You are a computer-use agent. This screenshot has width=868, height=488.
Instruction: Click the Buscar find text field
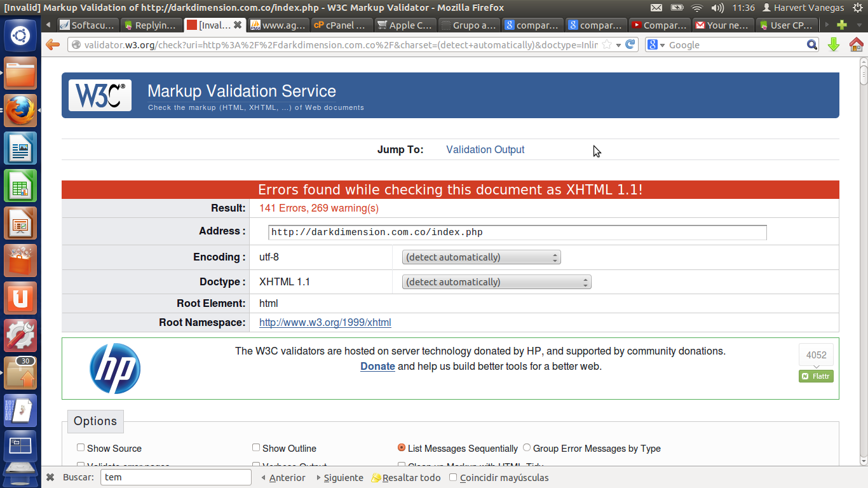[x=176, y=477]
